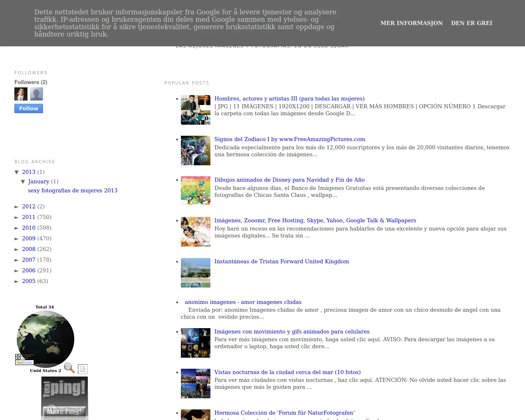
Task: Click the broken image icon next to magnifier
Action: click(x=83, y=369)
